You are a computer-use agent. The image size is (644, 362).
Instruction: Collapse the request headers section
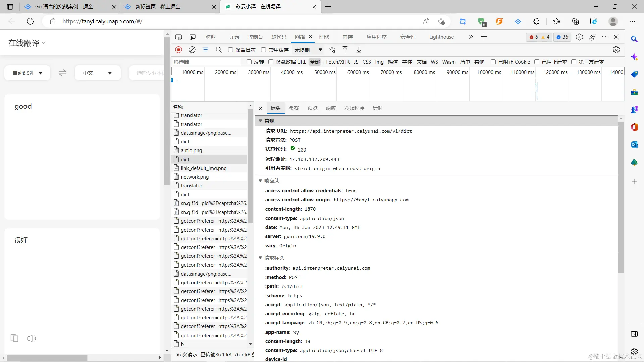tap(260, 258)
